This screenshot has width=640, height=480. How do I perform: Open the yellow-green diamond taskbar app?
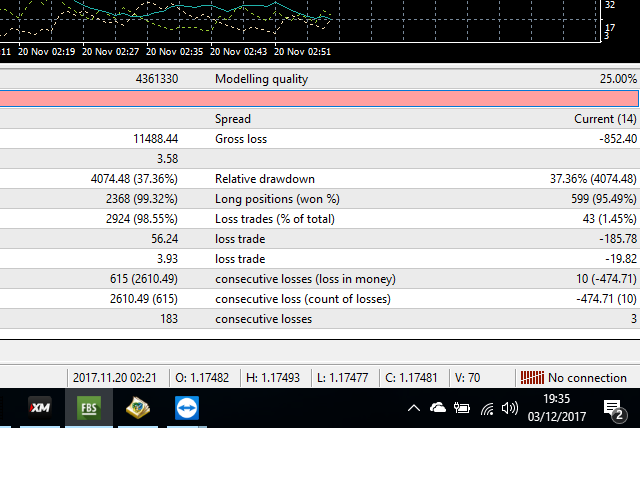(x=138, y=408)
